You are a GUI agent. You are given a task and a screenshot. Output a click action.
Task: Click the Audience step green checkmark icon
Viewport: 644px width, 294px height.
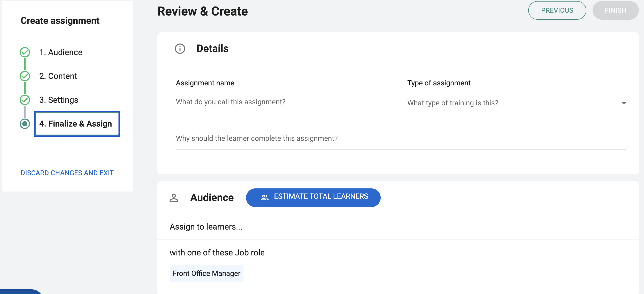click(25, 52)
